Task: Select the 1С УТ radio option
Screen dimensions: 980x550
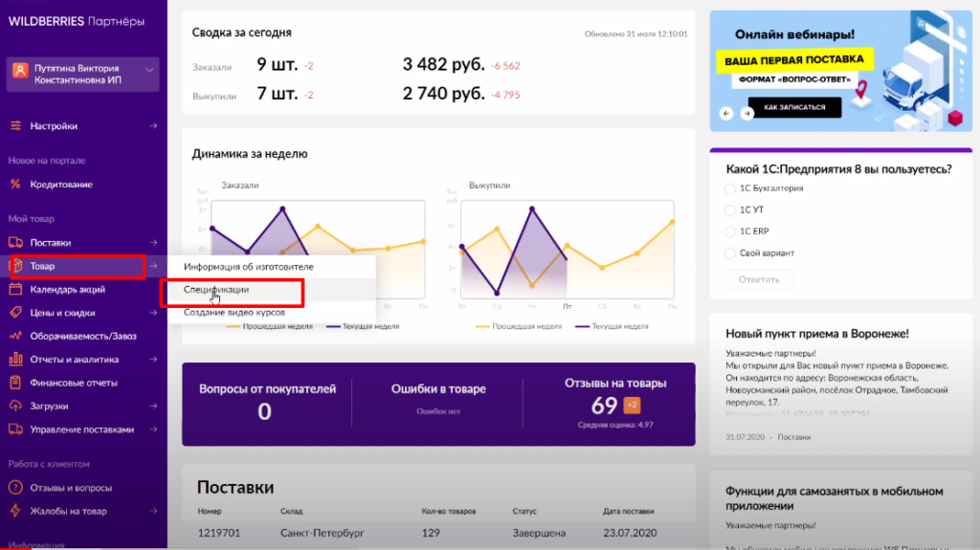Action: (729, 210)
